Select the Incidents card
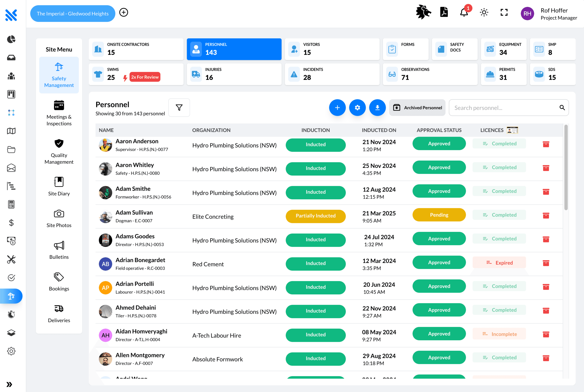Screen dimensions: 584x392 point(332,74)
